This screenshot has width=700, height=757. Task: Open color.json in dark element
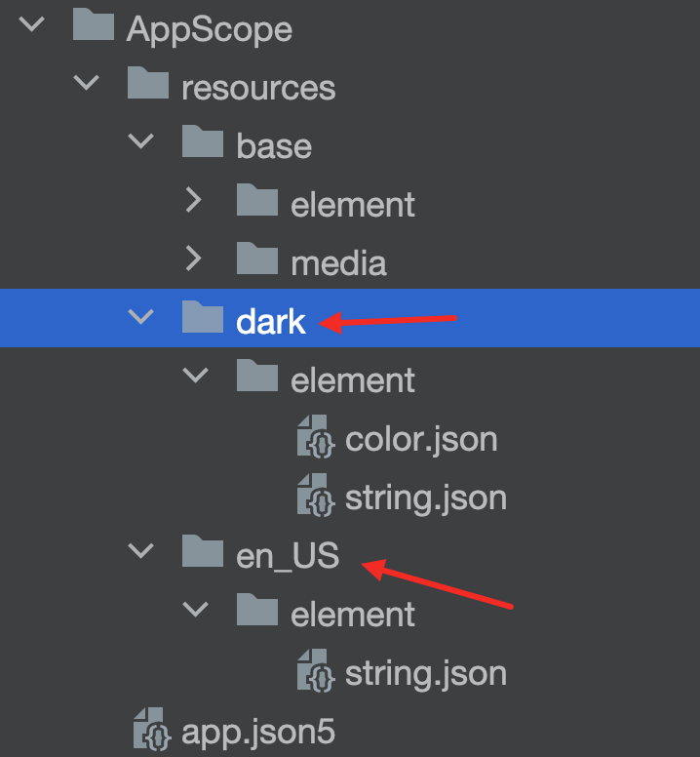pyautogui.click(x=421, y=440)
